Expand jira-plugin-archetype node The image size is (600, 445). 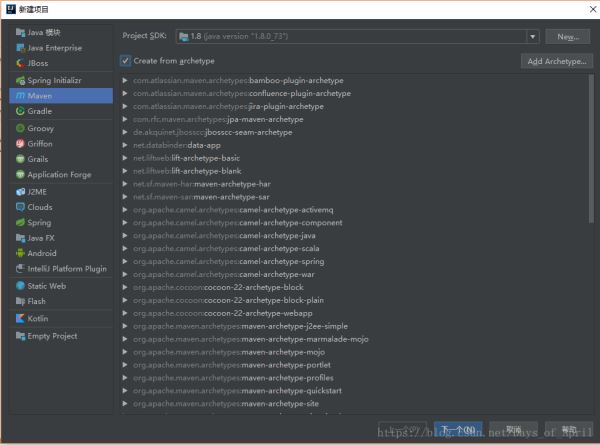125,106
